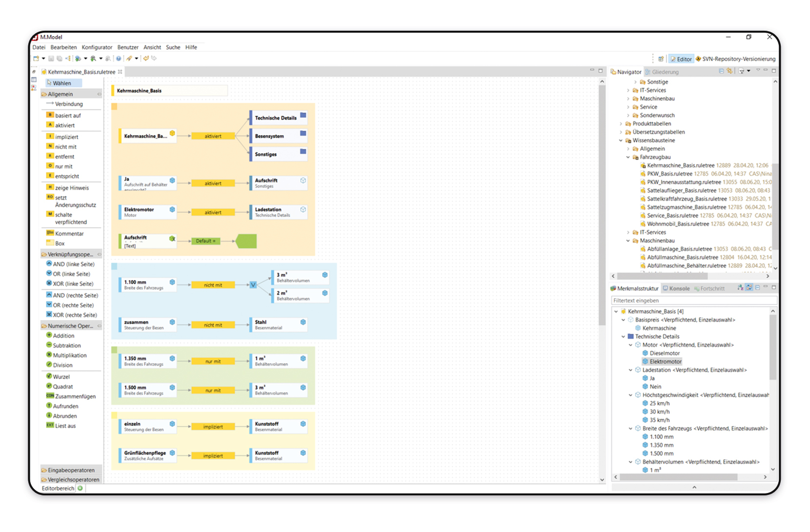Viewport: 810px width, 532px height.
Task: Click the 'V' OR-operator node on canvas
Action: (253, 285)
